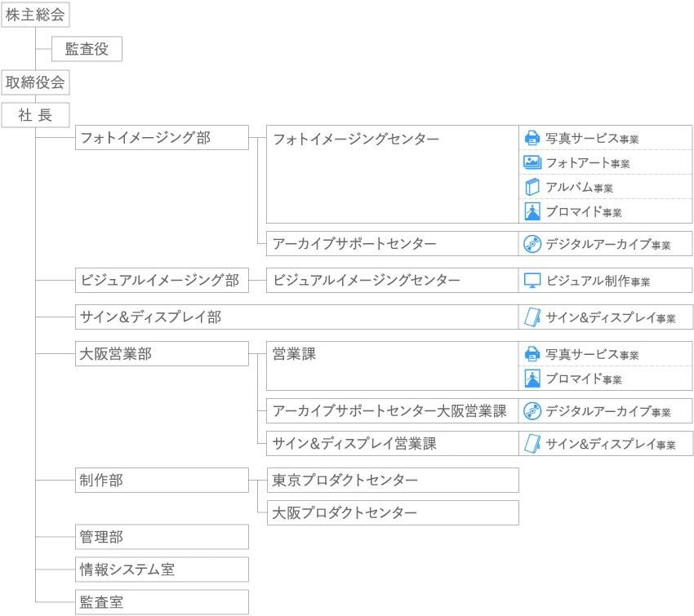
Task: Click the フォトアート事業 text
Action: [x=588, y=162]
